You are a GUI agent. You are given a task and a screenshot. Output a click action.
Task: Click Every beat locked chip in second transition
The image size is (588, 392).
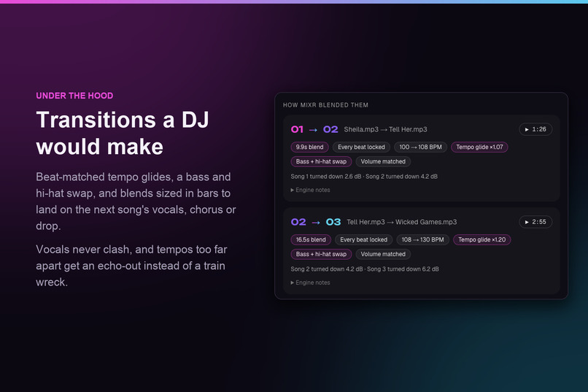click(364, 239)
